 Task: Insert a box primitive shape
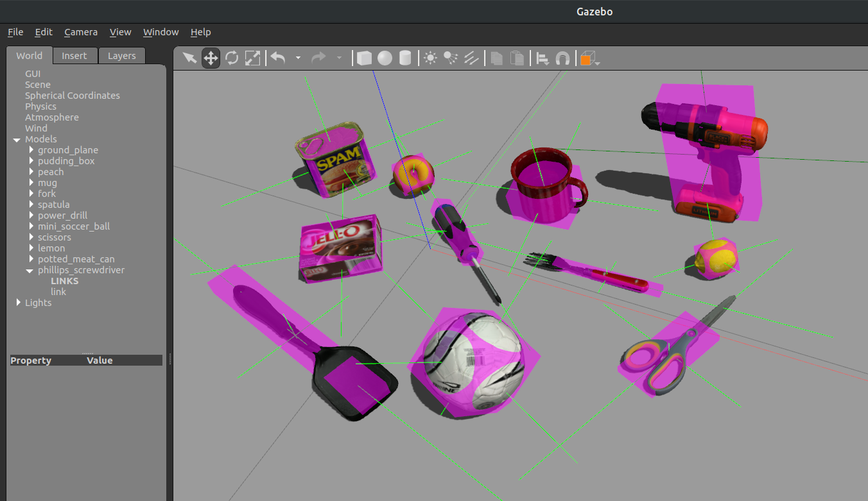click(364, 58)
